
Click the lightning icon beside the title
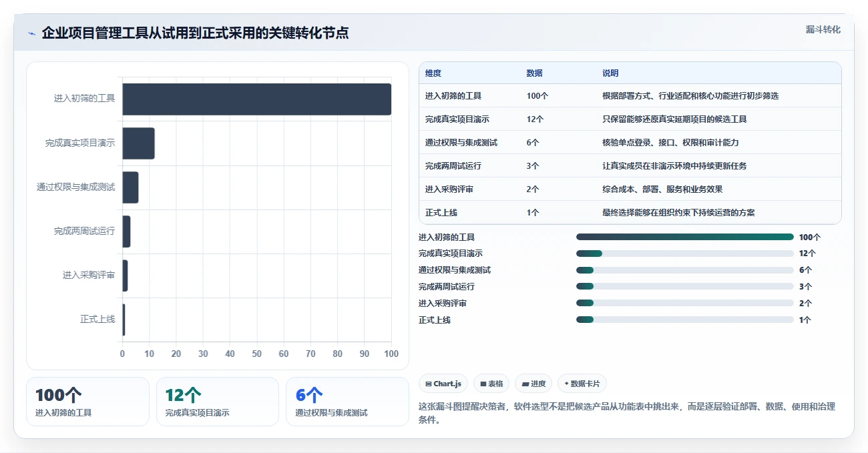tap(31, 33)
